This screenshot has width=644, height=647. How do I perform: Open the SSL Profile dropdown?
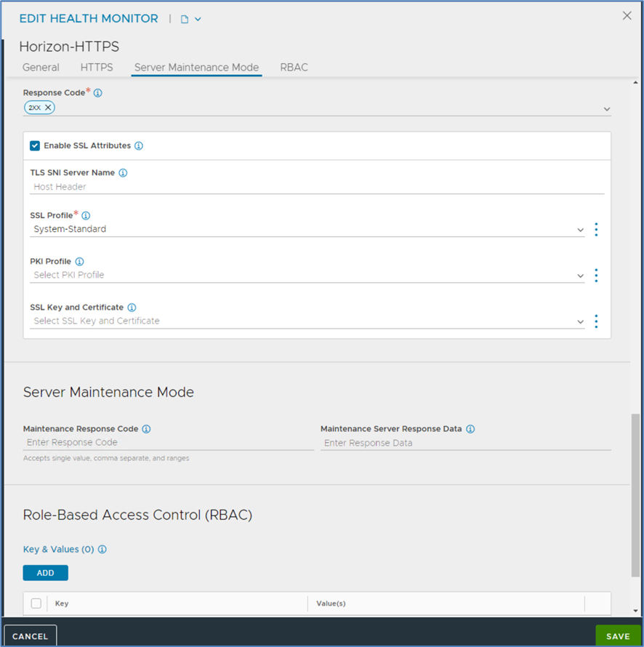click(307, 230)
